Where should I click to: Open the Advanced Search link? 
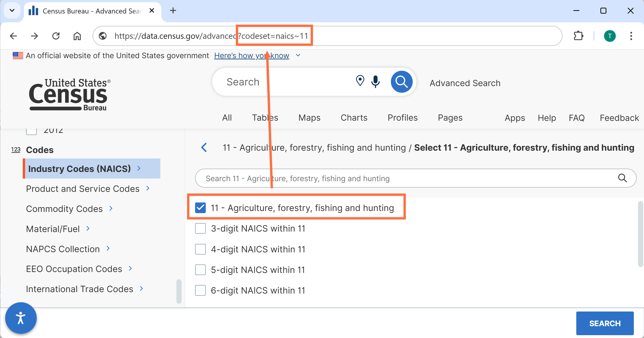[x=465, y=83]
